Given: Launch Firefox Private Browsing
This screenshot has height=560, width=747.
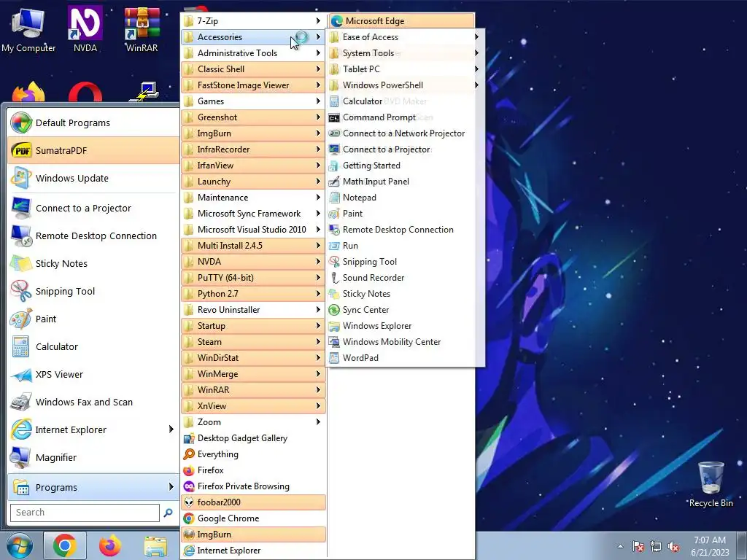Looking at the screenshot, I should click(x=253, y=486).
